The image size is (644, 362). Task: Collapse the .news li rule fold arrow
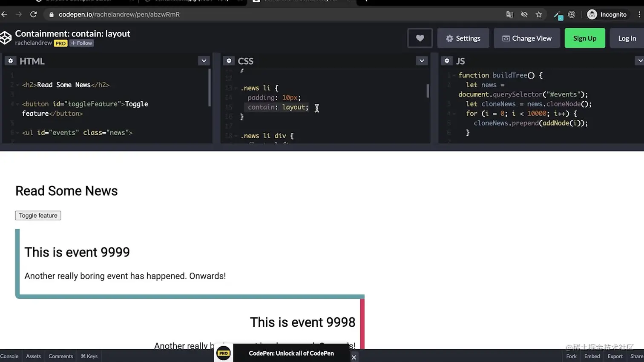(x=236, y=88)
